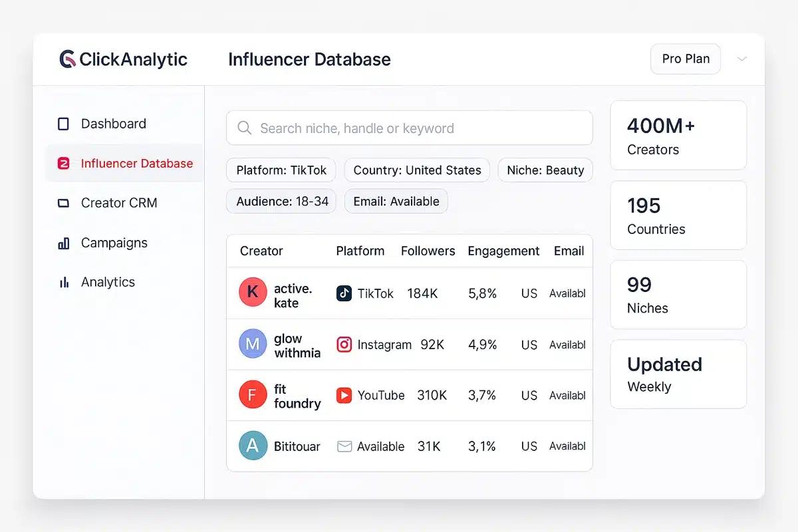798x532 pixels.
Task: Open the Creator CRM menu item
Action: [x=123, y=203]
